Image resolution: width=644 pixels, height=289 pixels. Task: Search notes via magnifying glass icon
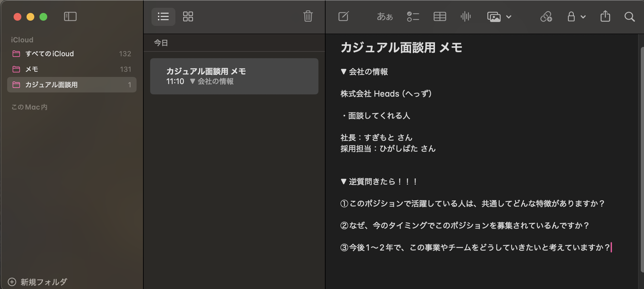tap(629, 17)
